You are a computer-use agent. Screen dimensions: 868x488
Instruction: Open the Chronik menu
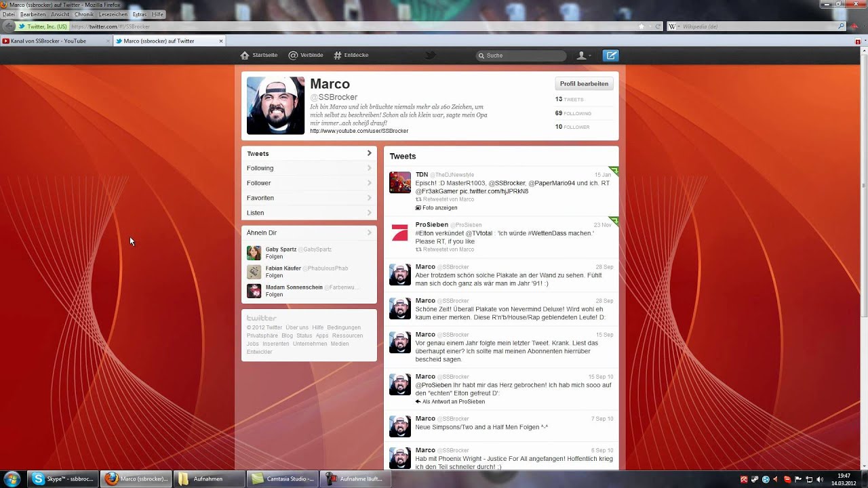tap(84, 14)
